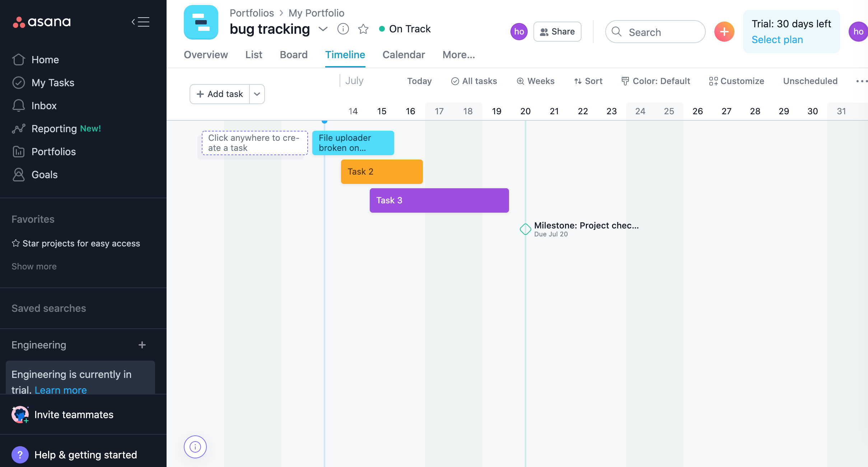The height and width of the screenshot is (467, 868).
Task: Star the bug tracking project
Action: (x=363, y=29)
